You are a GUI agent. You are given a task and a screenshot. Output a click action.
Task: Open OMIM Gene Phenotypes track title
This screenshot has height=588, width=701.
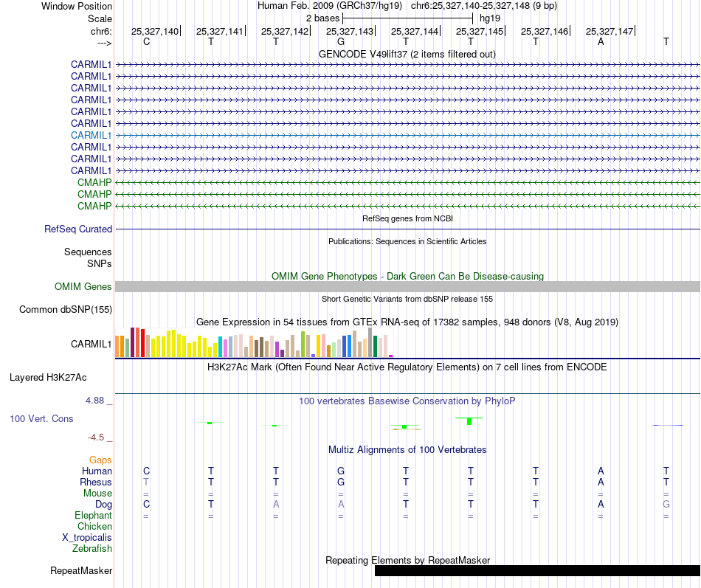point(407,277)
